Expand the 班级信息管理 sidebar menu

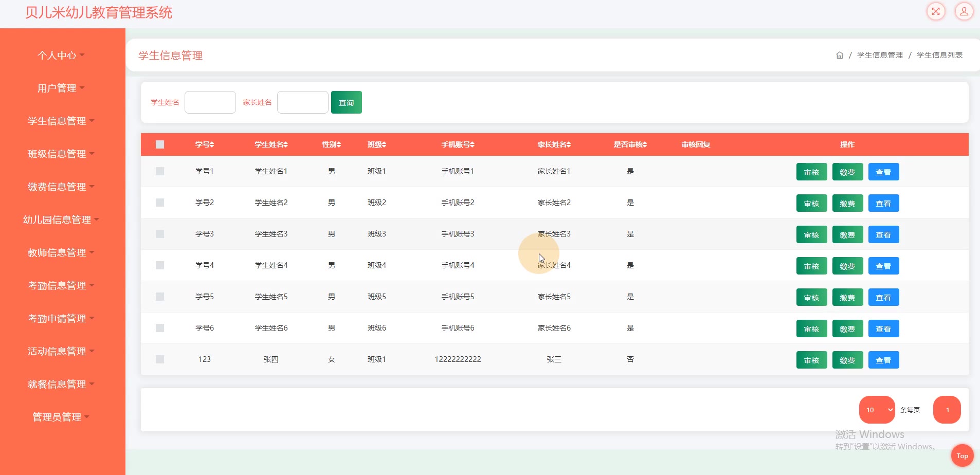tap(61, 154)
